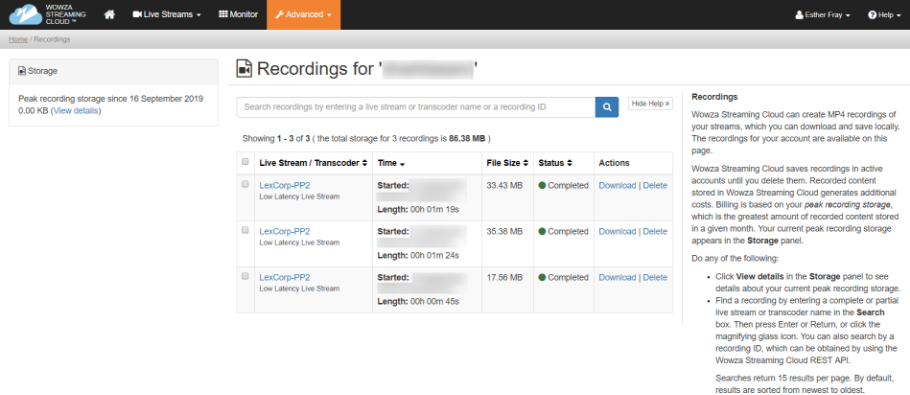Click the Recordings help panel heading
The height and width of the screenshot is (395, 910).
point(714,97)
